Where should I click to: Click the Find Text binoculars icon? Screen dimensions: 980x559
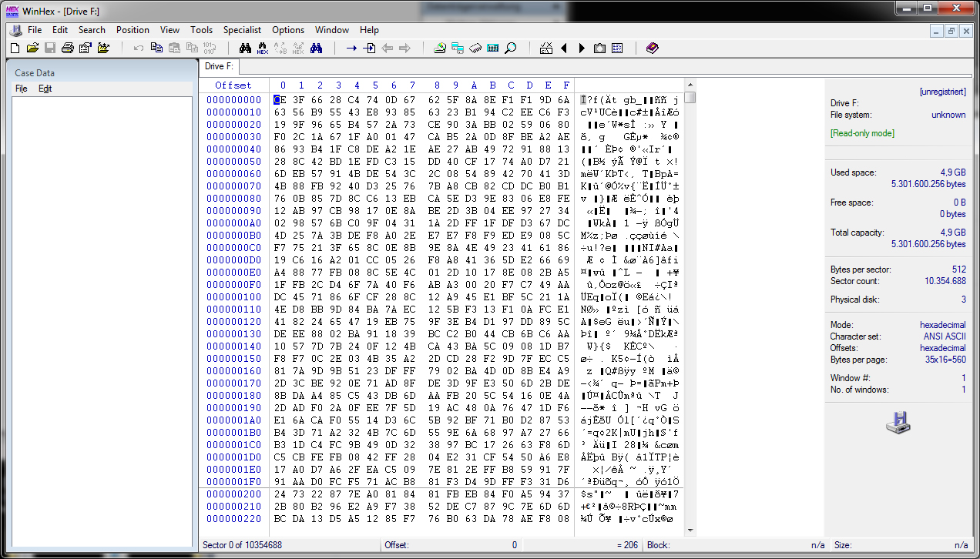point(246,49)
